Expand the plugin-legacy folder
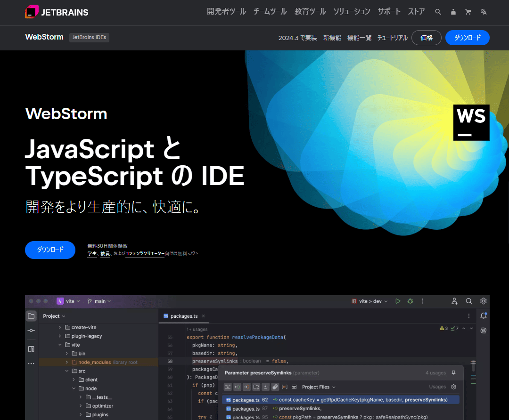The width and height of the screenshot is (509, 420). (x=60, y=336)
